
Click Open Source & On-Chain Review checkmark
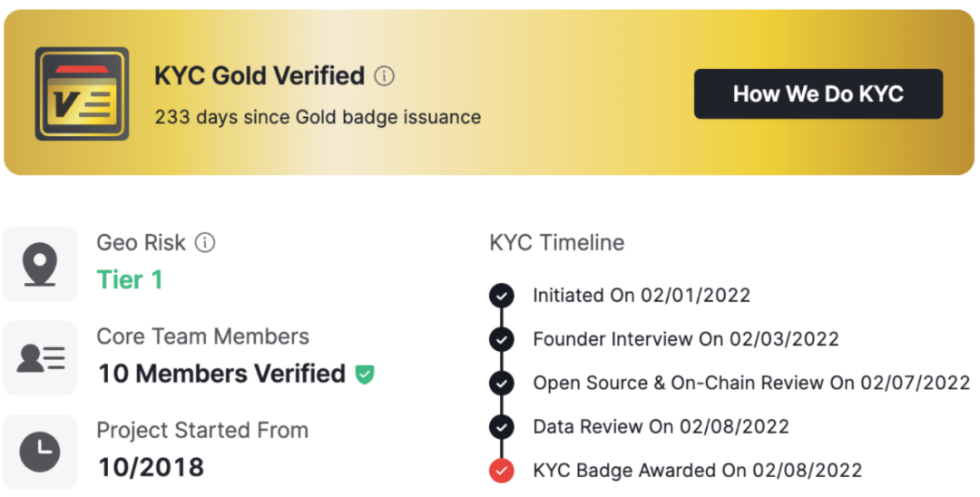pos(501,383)
